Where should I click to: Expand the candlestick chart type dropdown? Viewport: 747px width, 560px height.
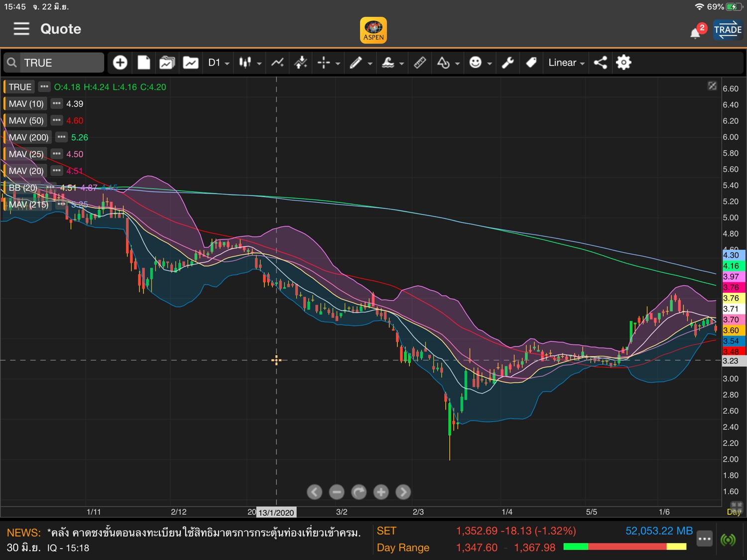coord(250,63)
